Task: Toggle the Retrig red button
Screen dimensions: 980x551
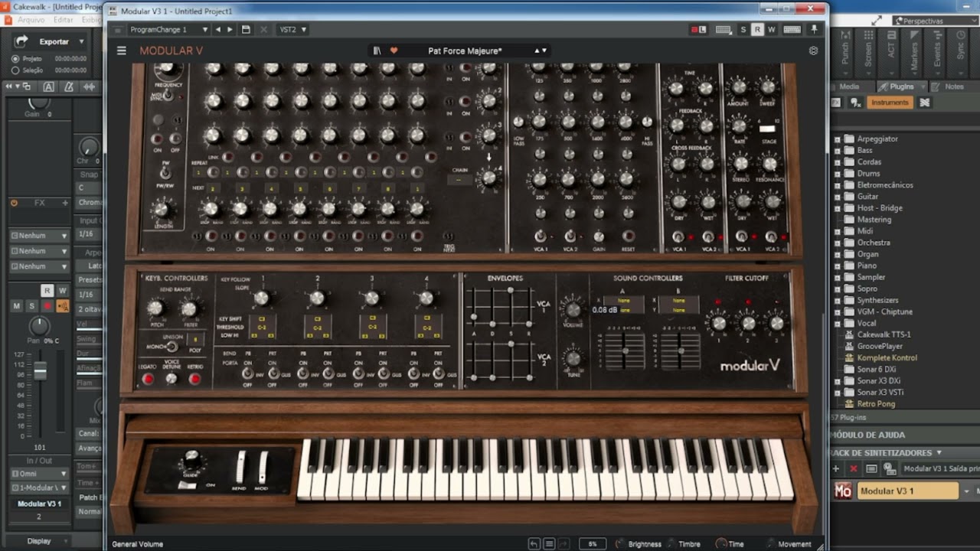Action: (195, 379)
